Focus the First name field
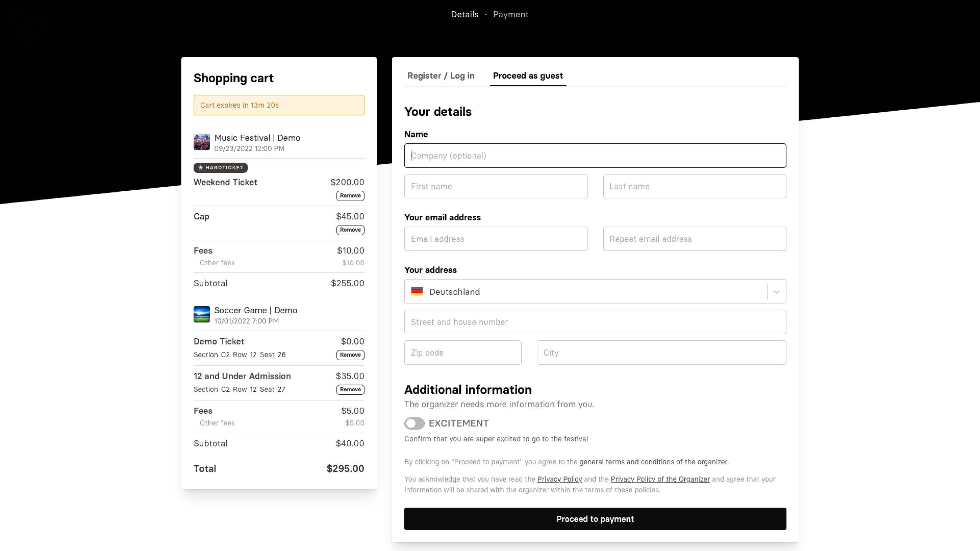The height and width of the screenshot is (551, 980). point(496,186)
